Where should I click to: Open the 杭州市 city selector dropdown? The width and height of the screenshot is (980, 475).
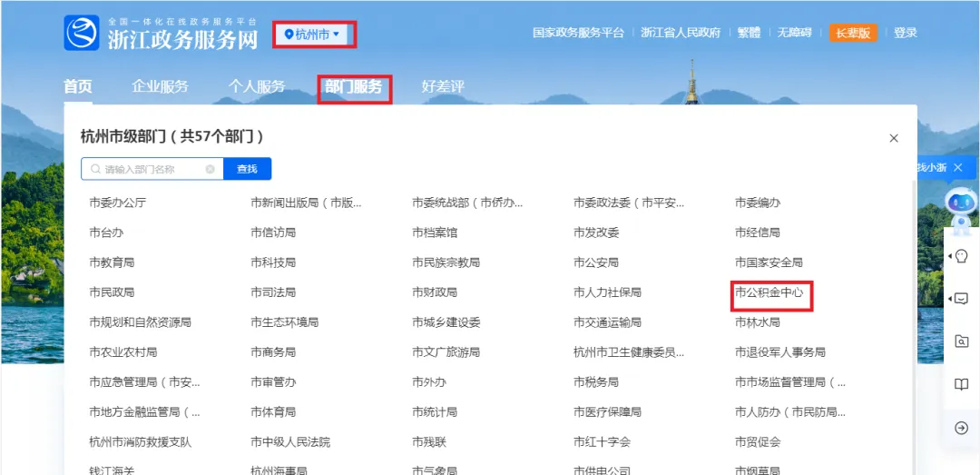click(312, 35)
